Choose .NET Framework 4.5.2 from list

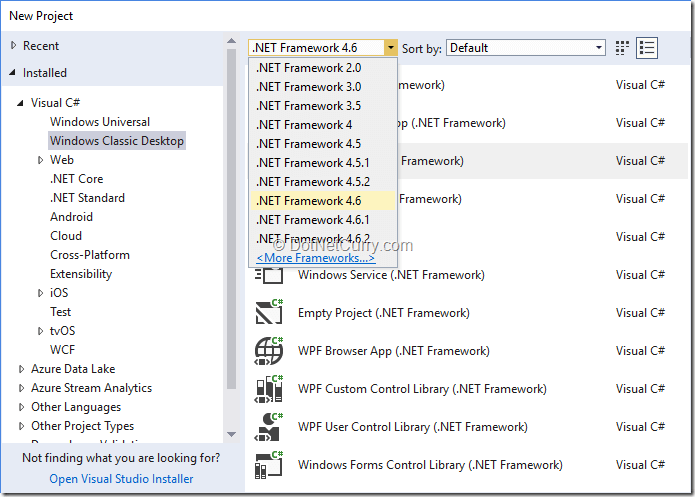323,182
